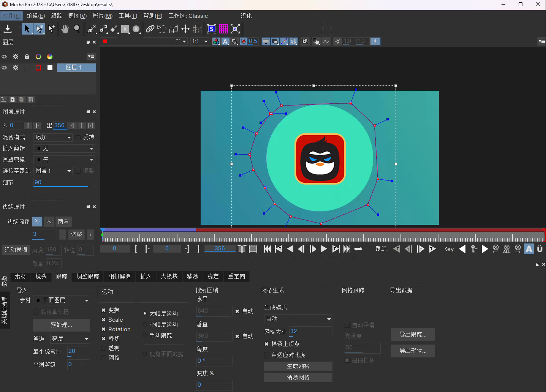Open the 工具 menu
This screenshot has height=392, width=546.
point(128,16)
